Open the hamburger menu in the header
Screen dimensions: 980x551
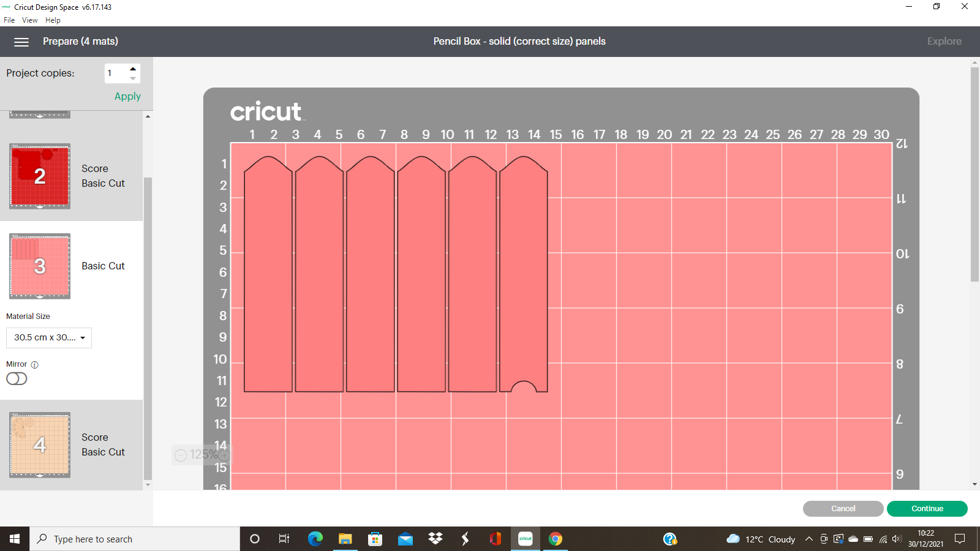(x=21, y=42)
